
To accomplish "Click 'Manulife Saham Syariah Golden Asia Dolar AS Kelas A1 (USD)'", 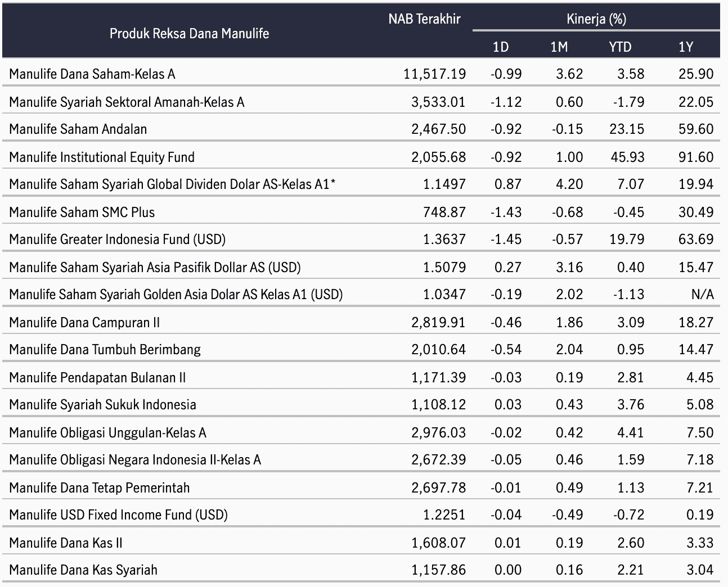I will pos(176,294).
